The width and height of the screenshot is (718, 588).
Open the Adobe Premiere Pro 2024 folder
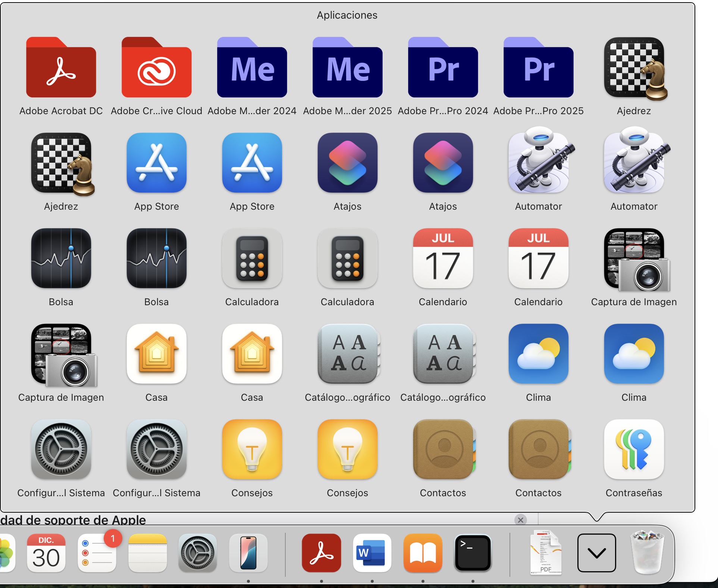point(443,68)
